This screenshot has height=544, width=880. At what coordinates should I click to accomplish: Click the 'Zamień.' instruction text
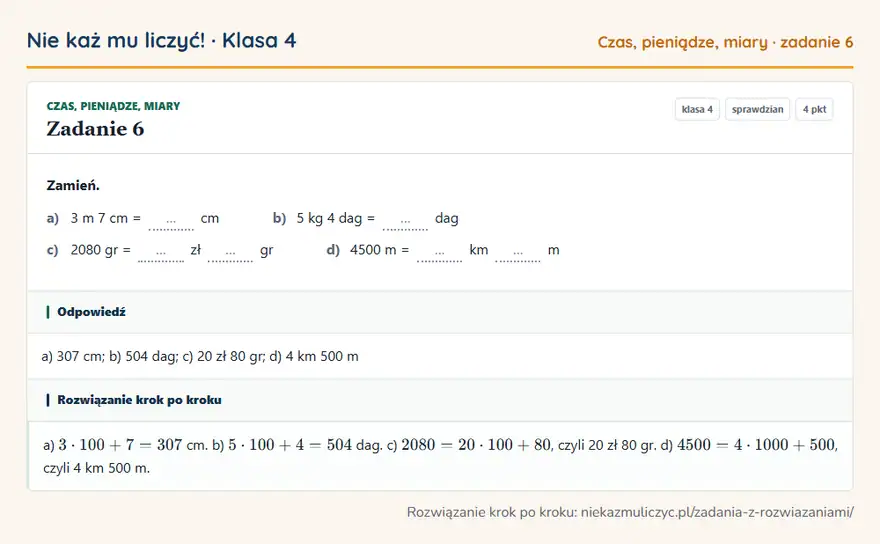click(73, 185)
